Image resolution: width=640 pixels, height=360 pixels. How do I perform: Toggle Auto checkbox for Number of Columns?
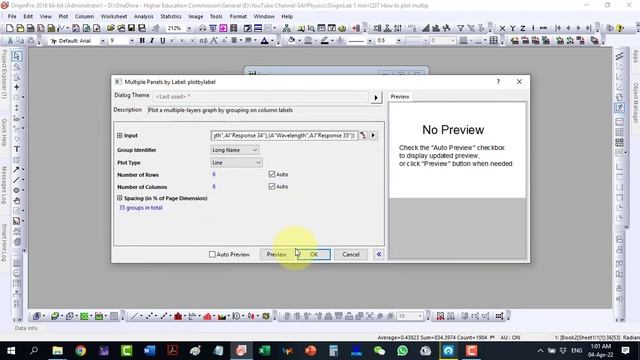pos(272,187)
